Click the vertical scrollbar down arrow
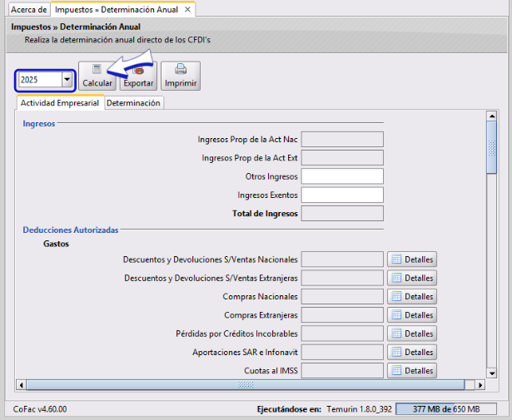 click(x=492, y=373)
